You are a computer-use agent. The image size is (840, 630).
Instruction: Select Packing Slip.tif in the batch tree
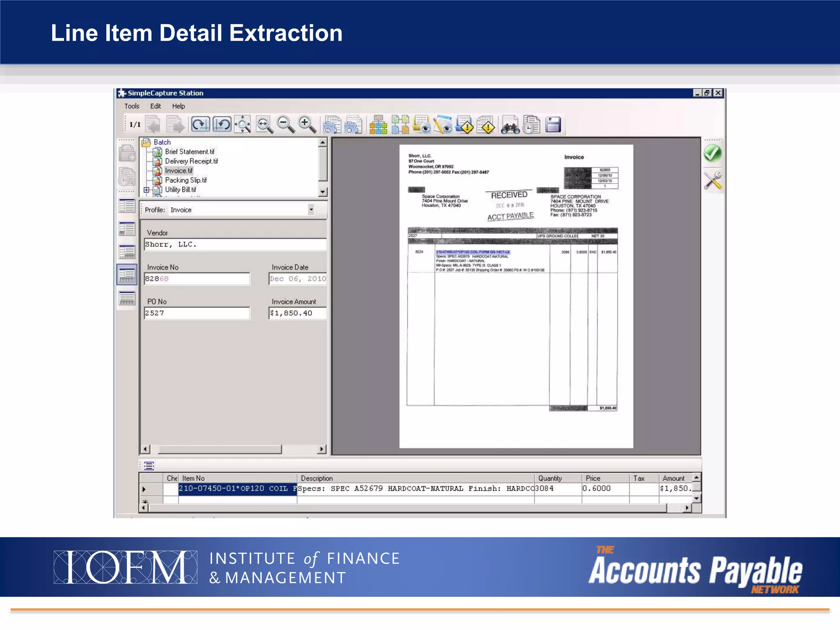(186, 180)
